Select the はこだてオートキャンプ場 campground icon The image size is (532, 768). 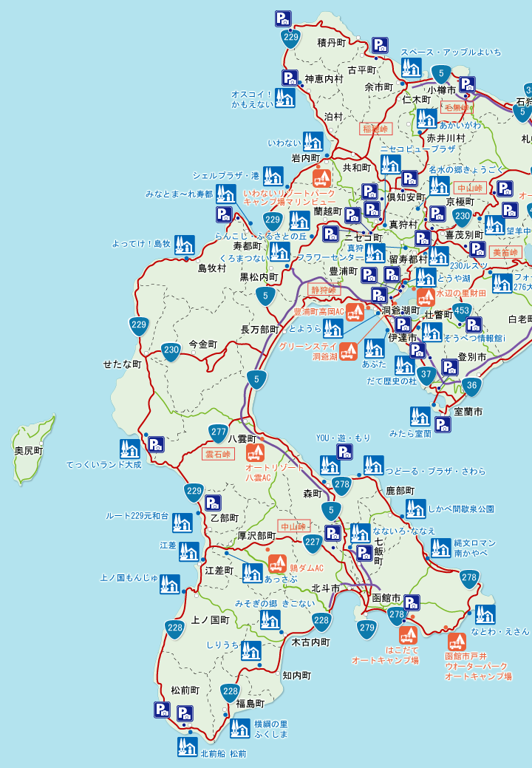[409, 635]
